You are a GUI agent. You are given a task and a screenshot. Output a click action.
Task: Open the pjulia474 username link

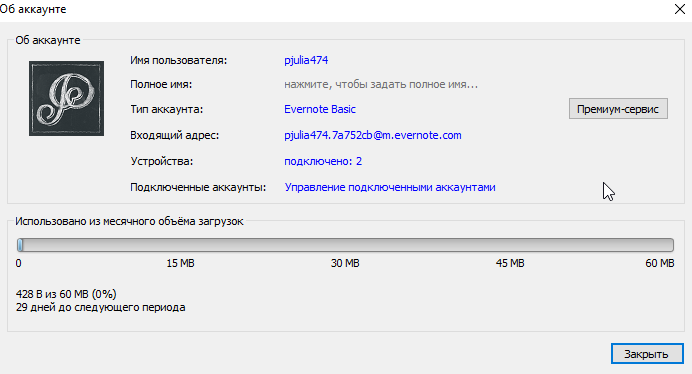tap(306, 60)
